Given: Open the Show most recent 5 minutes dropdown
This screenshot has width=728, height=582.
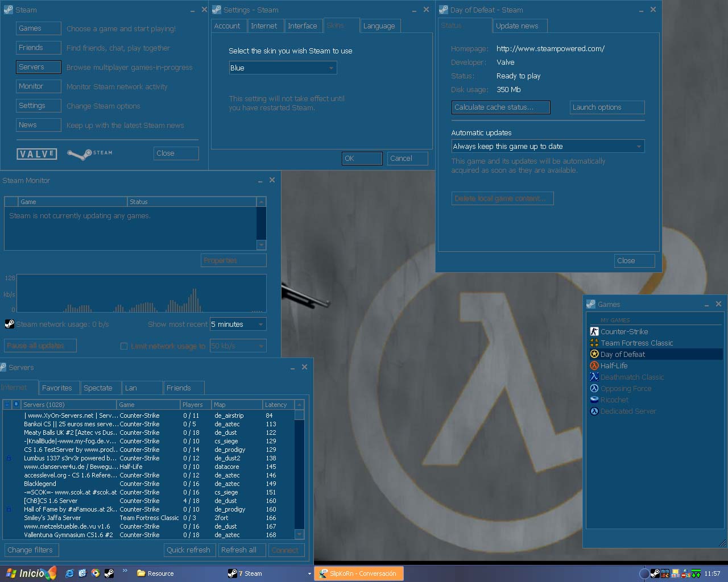Looking at the screenshot, I should point(238,324).
